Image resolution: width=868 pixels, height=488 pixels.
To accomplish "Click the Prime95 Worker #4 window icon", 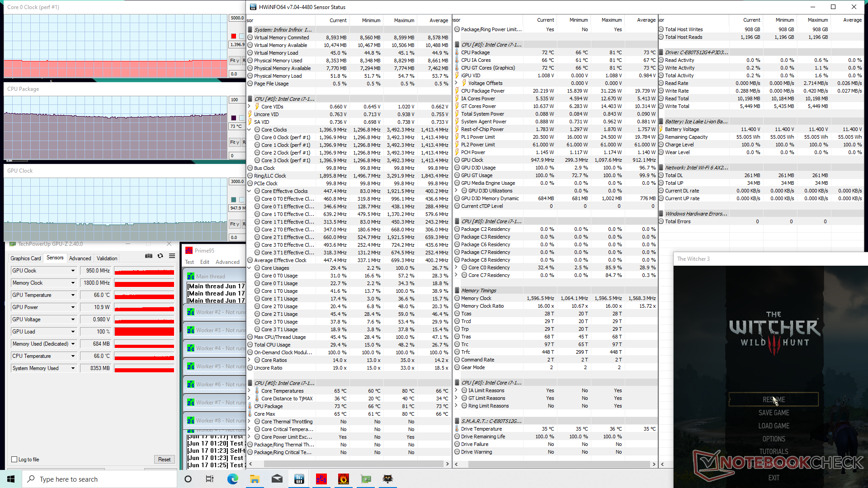I will pos(191,348).
